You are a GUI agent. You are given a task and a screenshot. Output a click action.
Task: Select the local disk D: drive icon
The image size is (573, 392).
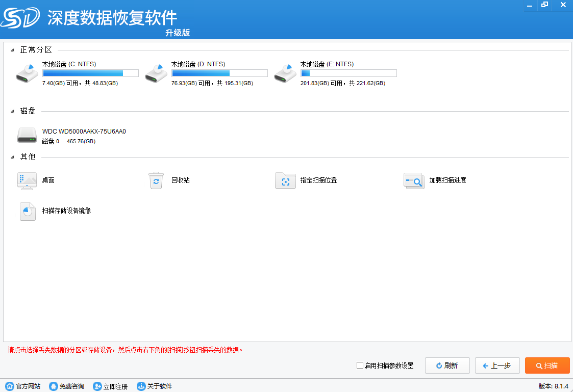pos(157,73)
